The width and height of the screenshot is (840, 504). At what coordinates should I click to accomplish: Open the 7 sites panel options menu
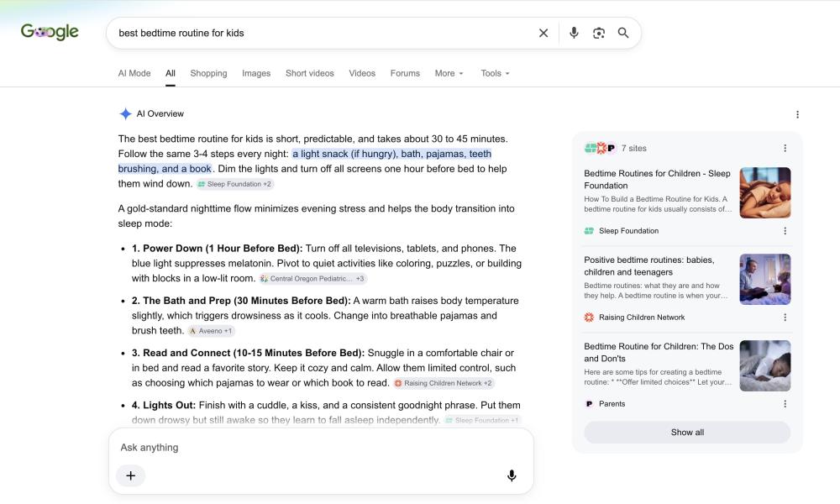[x=785, y=149]
